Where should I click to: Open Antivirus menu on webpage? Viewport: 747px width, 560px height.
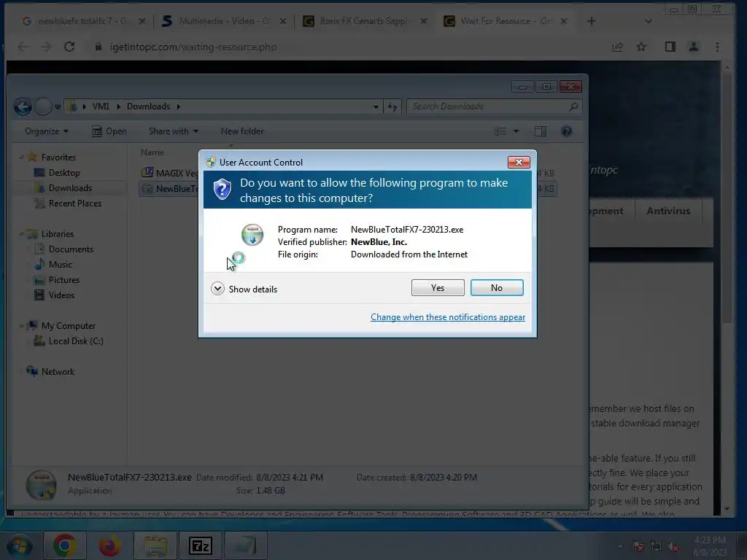coord(668,211)
